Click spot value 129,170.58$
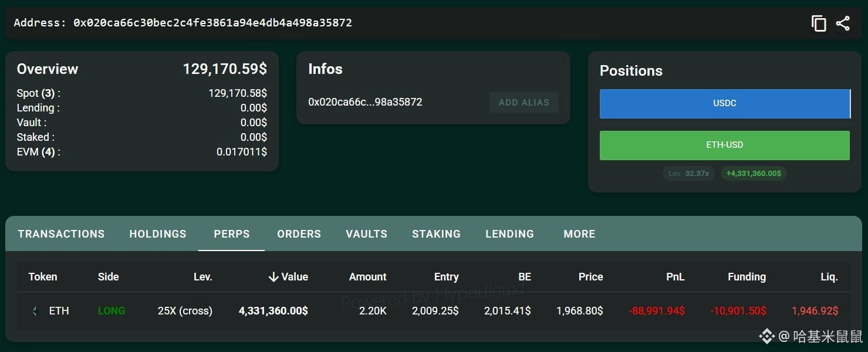Screen dimensions: 868x352 pos(238,93)
